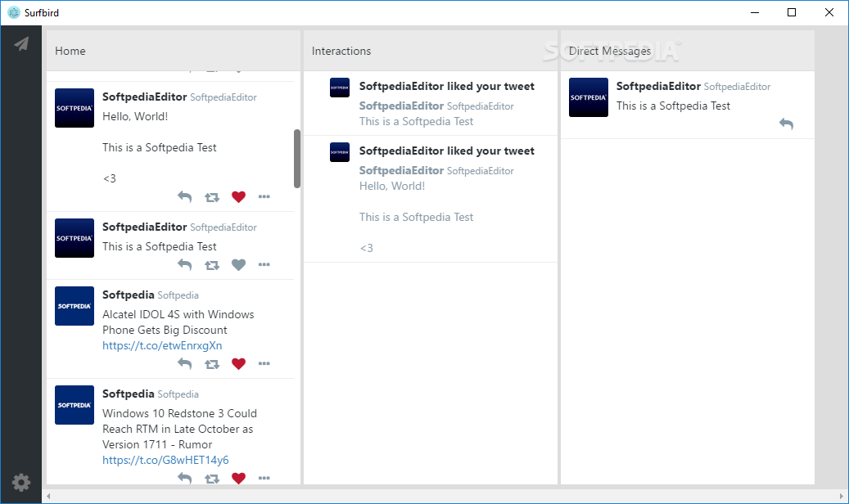The image size is (849, 504).
Task: Reply to the Windows 10 Redstone 3 tweet
Action: (x=185, y=478)
